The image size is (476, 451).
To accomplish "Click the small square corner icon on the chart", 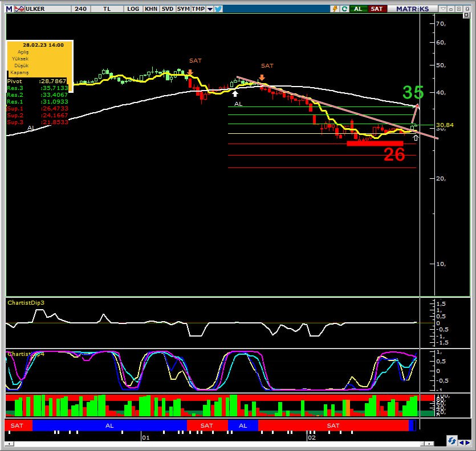I will [466, 15].
